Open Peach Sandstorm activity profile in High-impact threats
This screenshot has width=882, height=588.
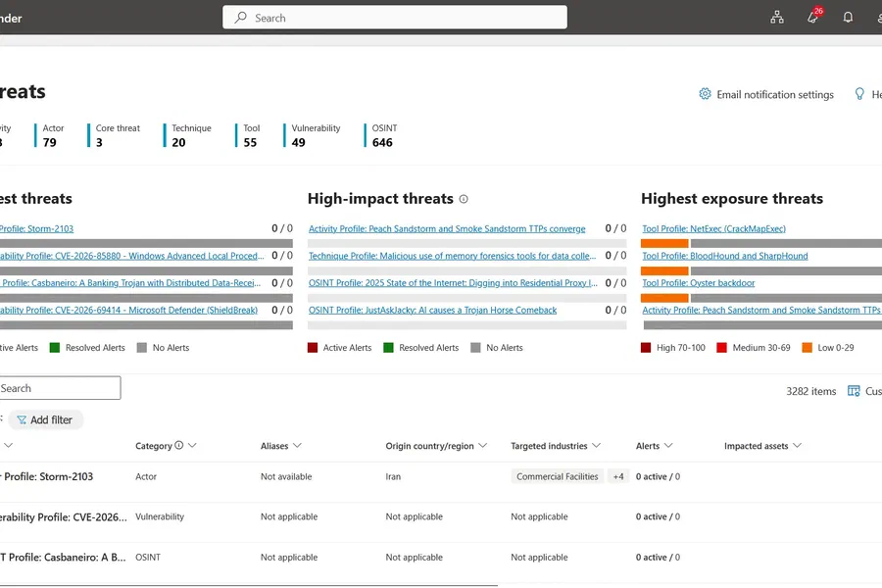pyautogui.click(x=447, y=229)
